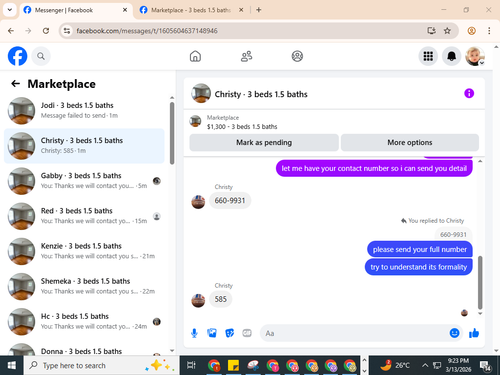Send a thumbs-up like
Screen dimensions: 500x375
(x=474, y=333)
